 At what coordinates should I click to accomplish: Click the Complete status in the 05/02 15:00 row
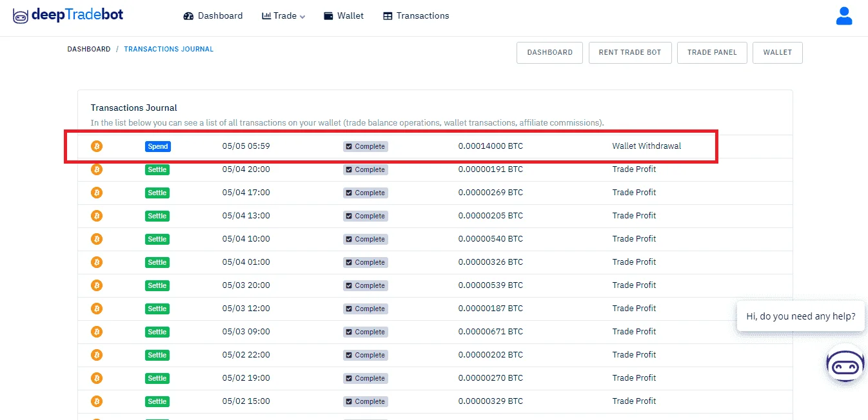coord(366,401)
